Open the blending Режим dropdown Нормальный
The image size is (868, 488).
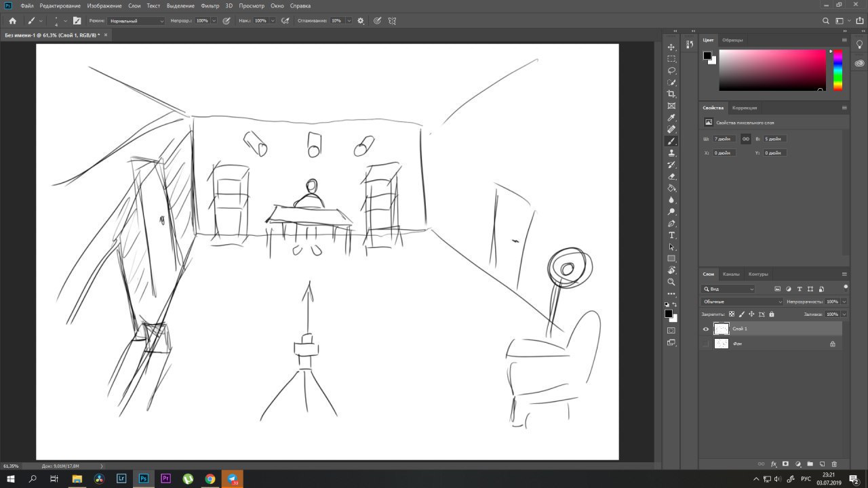[136, 21]
